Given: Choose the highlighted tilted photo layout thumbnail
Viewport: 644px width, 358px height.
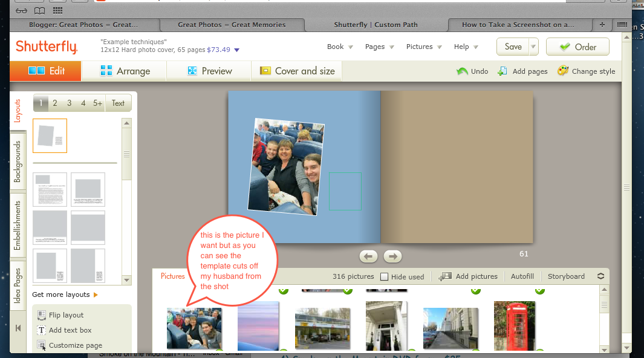Looking at the screenshot, I should tap(50, 136).
